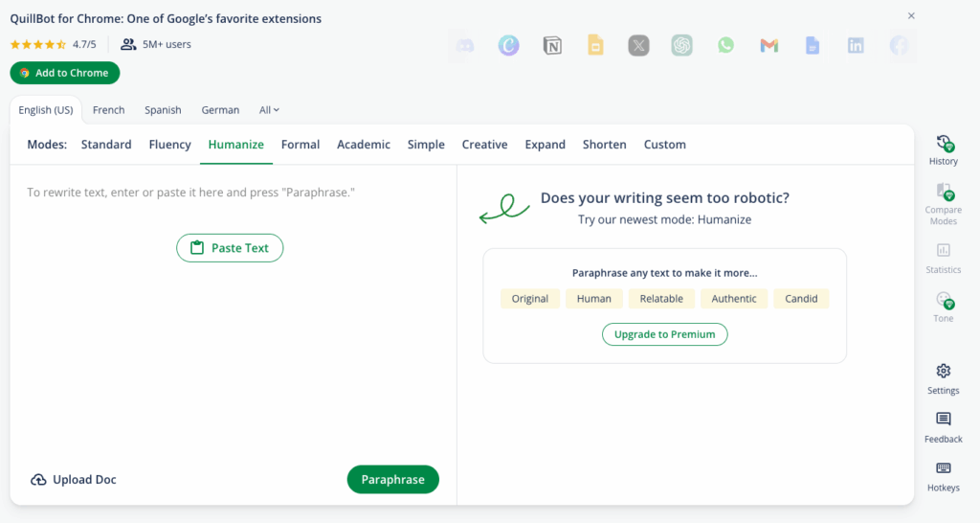Click the Gmail app icon
This screenshot has width=980, height=523.
[x=768, y=45]
